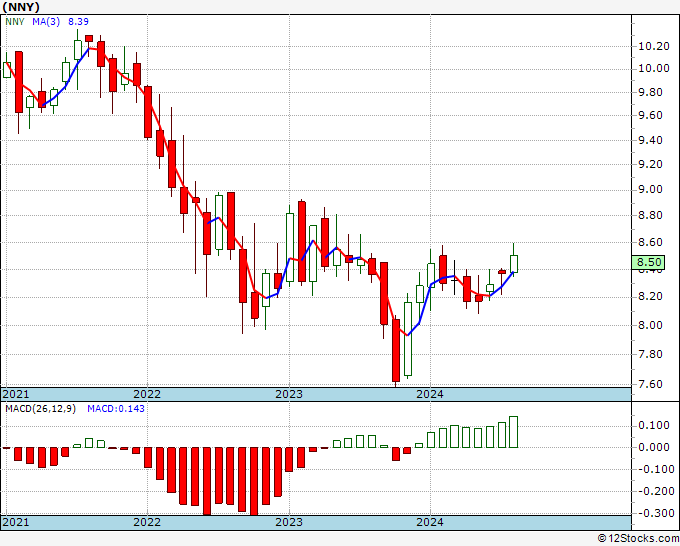The height and width of the screenshot is (546, 680).
Task: Open the 12Stocks.com copyright link
Action: (x=638, y=539)
